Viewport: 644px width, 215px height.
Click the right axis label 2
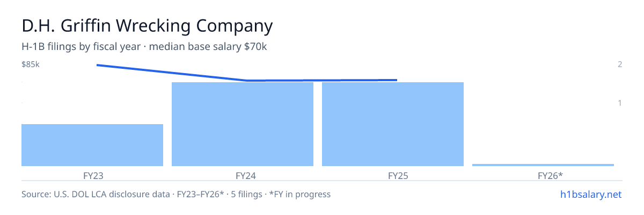620,64
